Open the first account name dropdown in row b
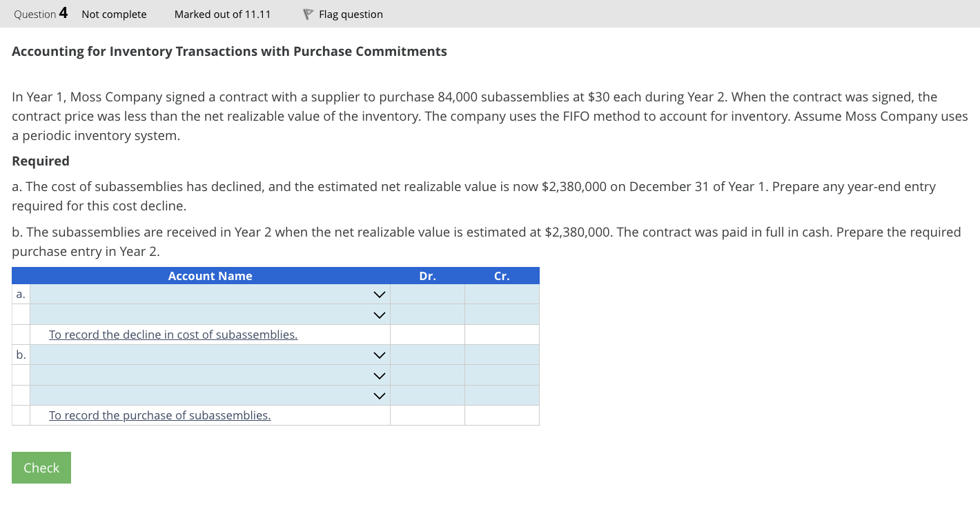Image resolution: width=980 pixels, height=527 pixels. [378, 355]
